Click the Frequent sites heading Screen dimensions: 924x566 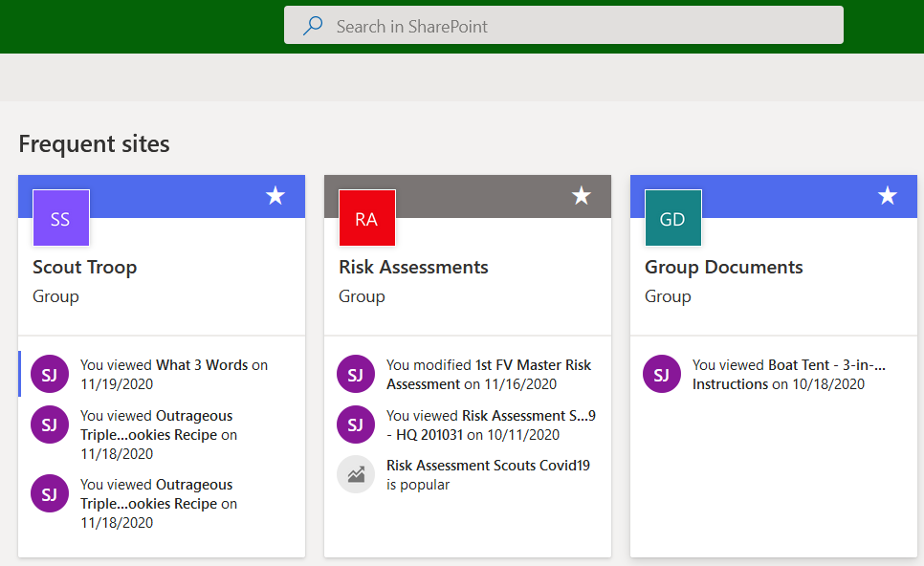95,144
